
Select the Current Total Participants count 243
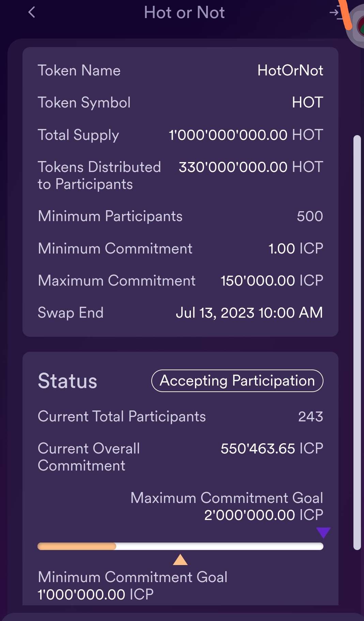coord(310,417)
